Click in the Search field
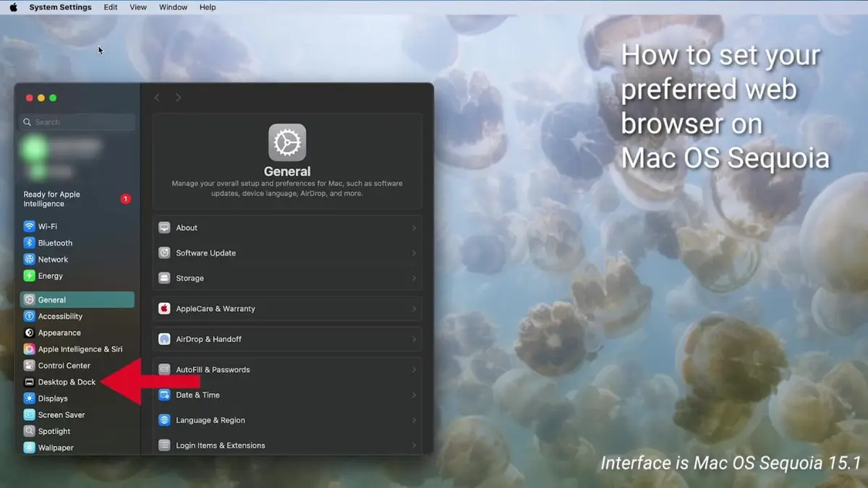The height and width of the screenshot is (488, 868). point(77,122)
